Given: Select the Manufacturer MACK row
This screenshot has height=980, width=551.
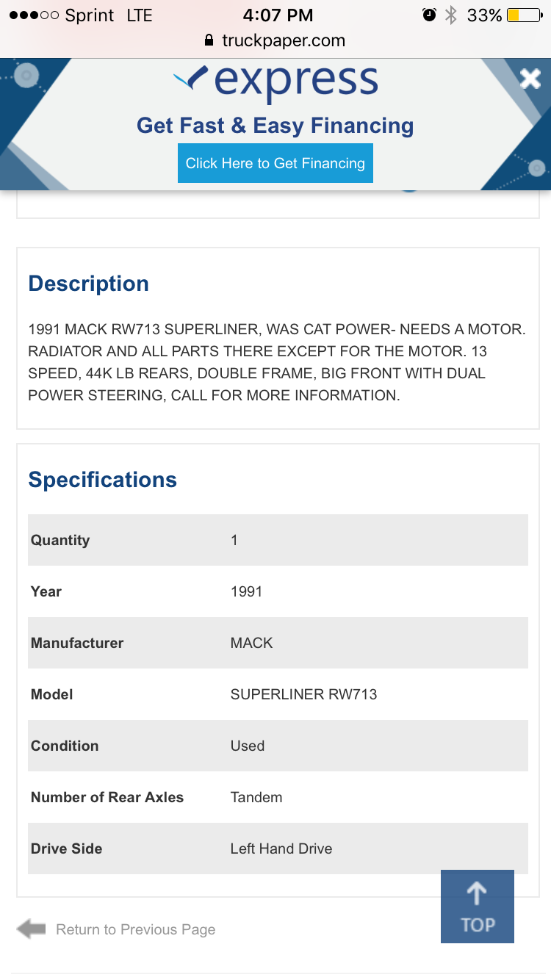Looking at the screenshot, I should tap(278, 643).
